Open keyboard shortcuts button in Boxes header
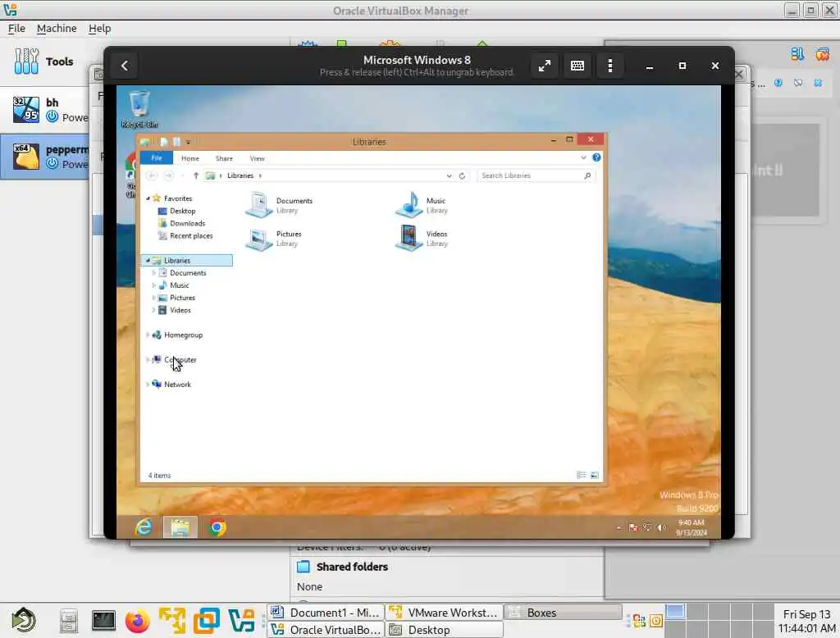Image resolution: width=840 pixels, height=638 pixels. pos(577,66)
